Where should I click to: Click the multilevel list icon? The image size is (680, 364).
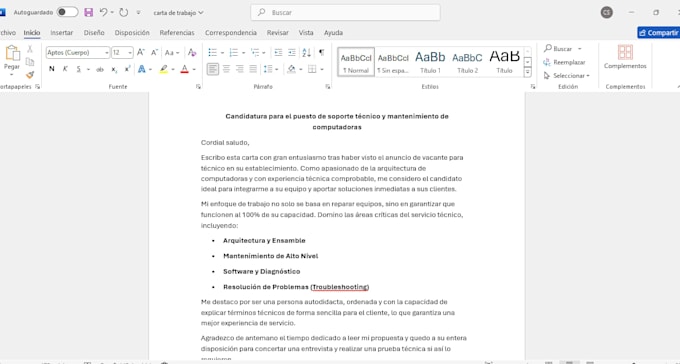pos(255,52)
